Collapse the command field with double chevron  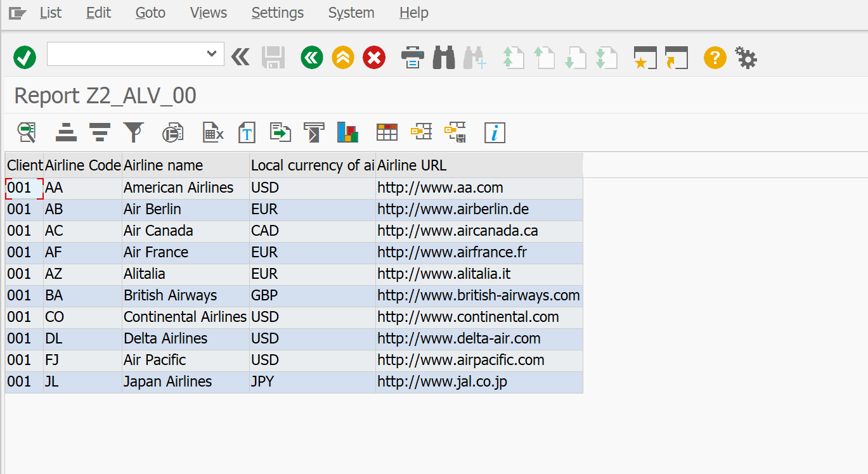tap(240, 58)
